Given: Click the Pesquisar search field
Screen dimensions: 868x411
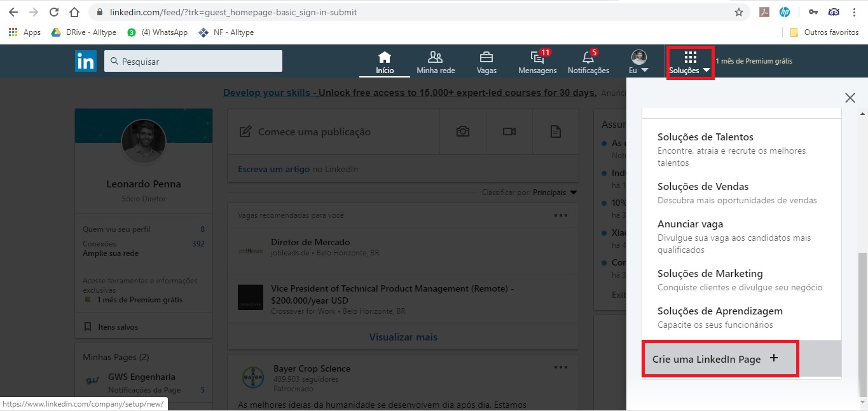Looking at the screenshot, I should [x=193, y=61].
